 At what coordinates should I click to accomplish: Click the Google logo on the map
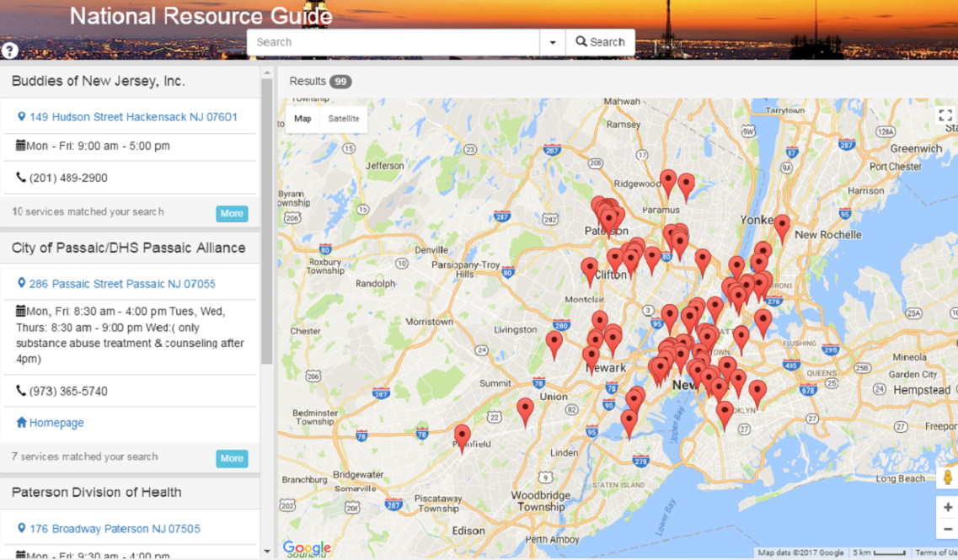coord(307,547)
